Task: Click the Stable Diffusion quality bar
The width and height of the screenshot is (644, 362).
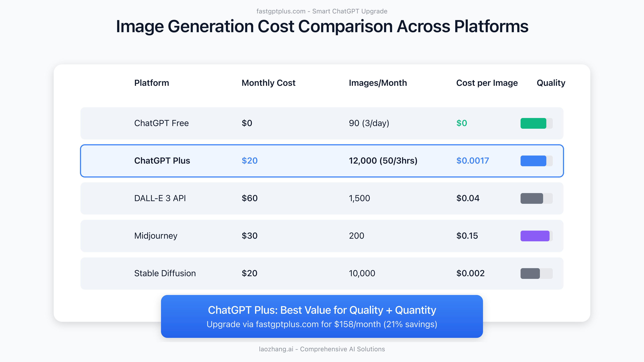Action: pyautogui.click(x=536, y=273)
